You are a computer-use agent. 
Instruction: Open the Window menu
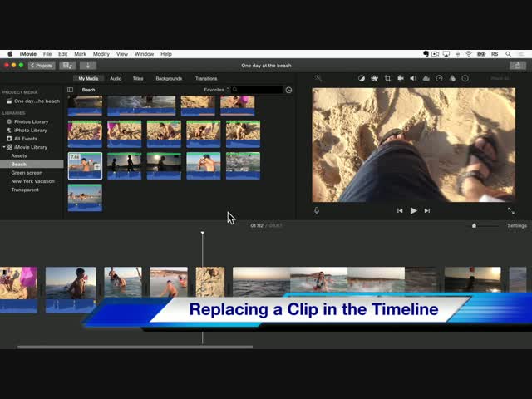coord(144,54)
